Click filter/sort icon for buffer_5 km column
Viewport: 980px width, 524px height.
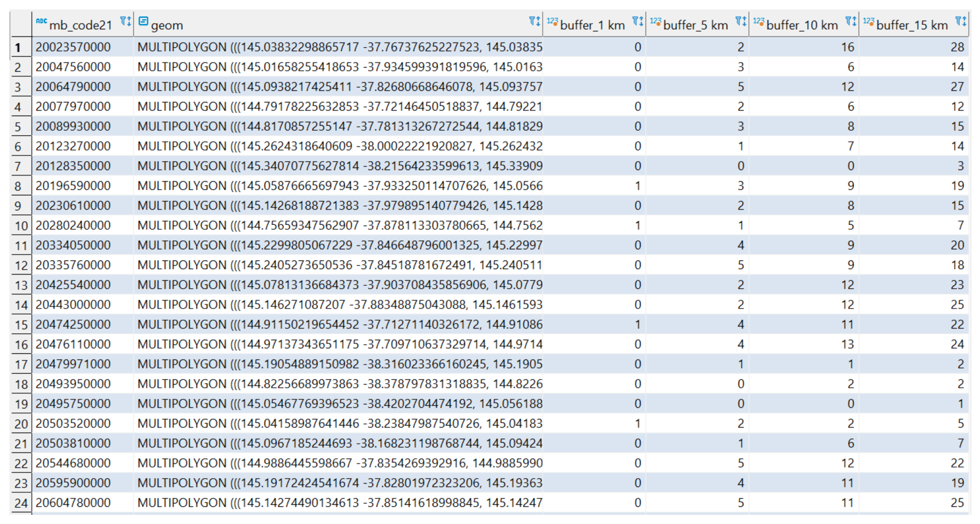[x=741, y=21]
